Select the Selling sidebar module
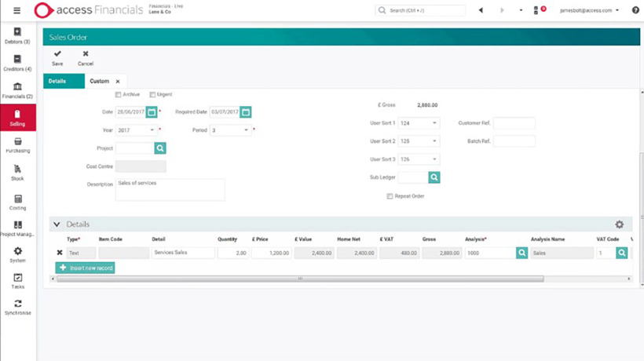 click(18, 118)
